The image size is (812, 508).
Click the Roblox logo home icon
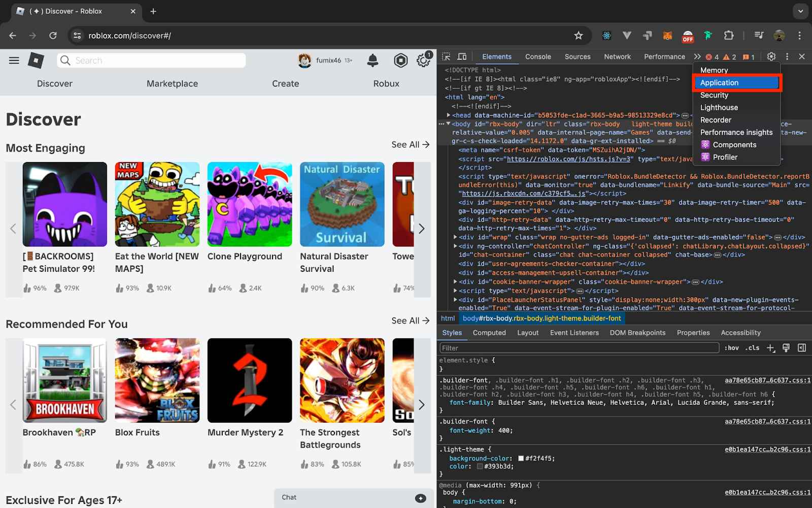pyautogui.click(x=36, y=60)
